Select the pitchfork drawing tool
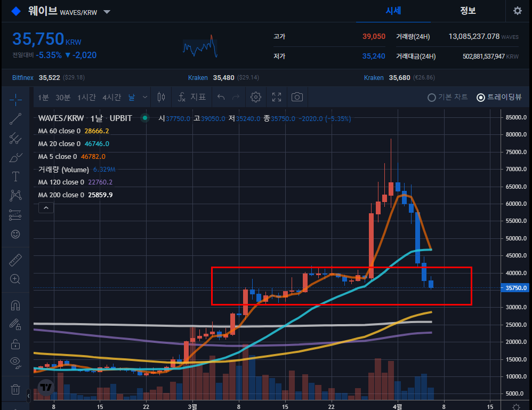This screenshot has height=410, width=532. [x=15, y=138]
